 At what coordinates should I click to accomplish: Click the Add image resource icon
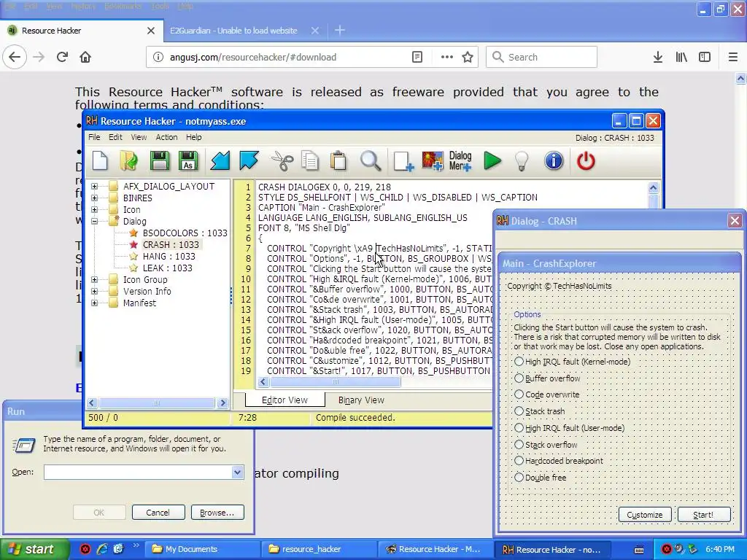pos(432,160)
